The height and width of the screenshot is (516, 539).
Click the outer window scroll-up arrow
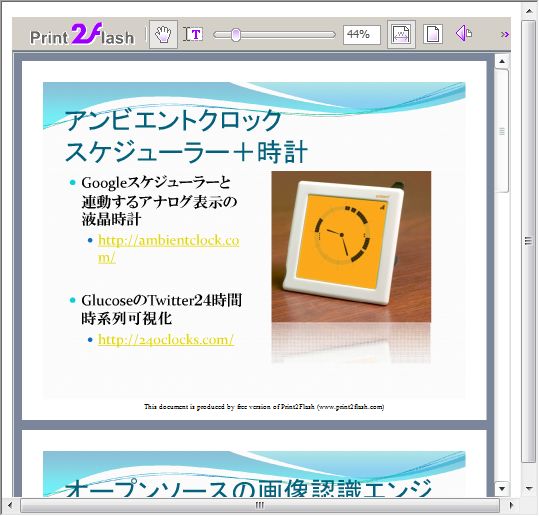tap(529, 11)
